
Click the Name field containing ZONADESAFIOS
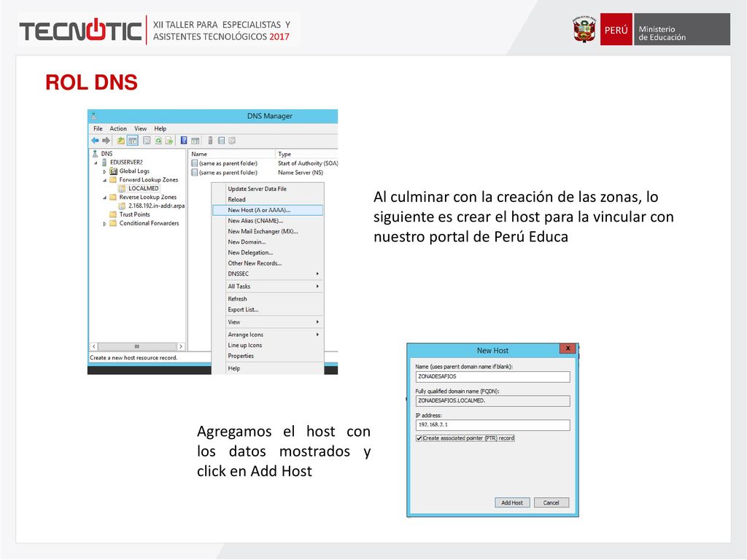tap(492, 377)
